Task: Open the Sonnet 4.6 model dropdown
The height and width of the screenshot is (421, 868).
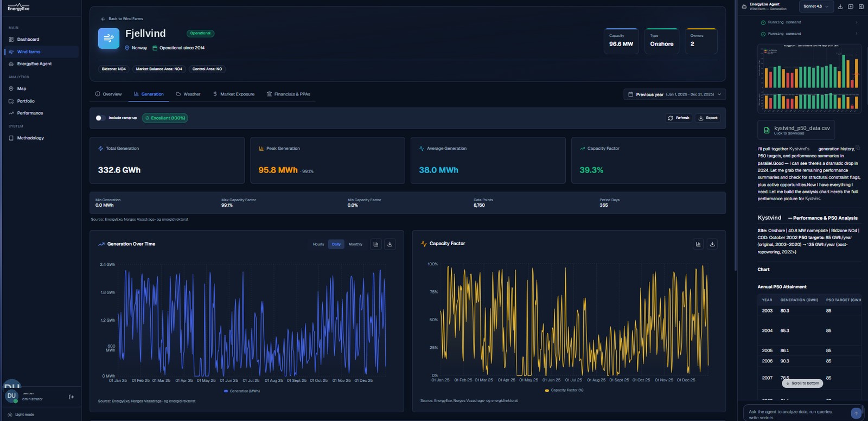Action: (x=815, y=7)
